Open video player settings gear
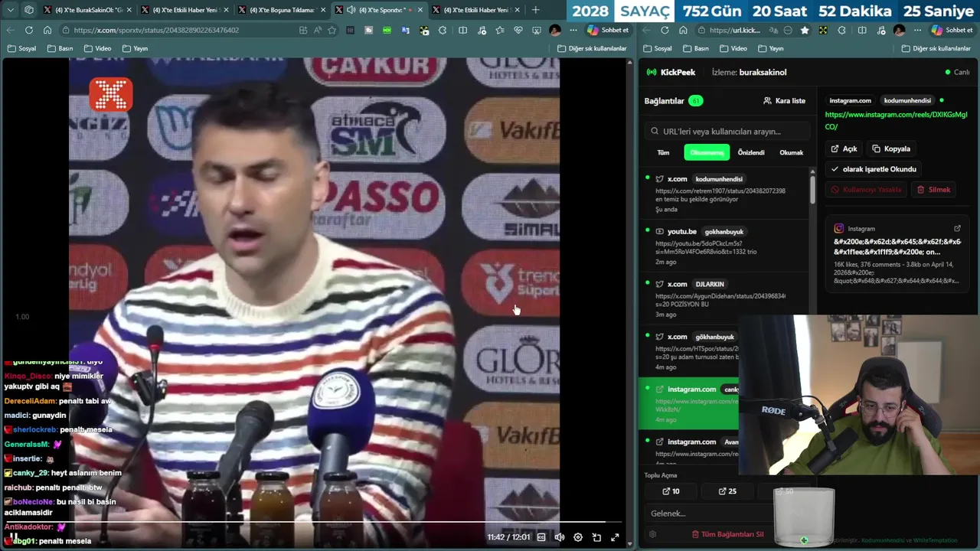The image size is (980, 551). pyautogui.click(x=578, y=537)
